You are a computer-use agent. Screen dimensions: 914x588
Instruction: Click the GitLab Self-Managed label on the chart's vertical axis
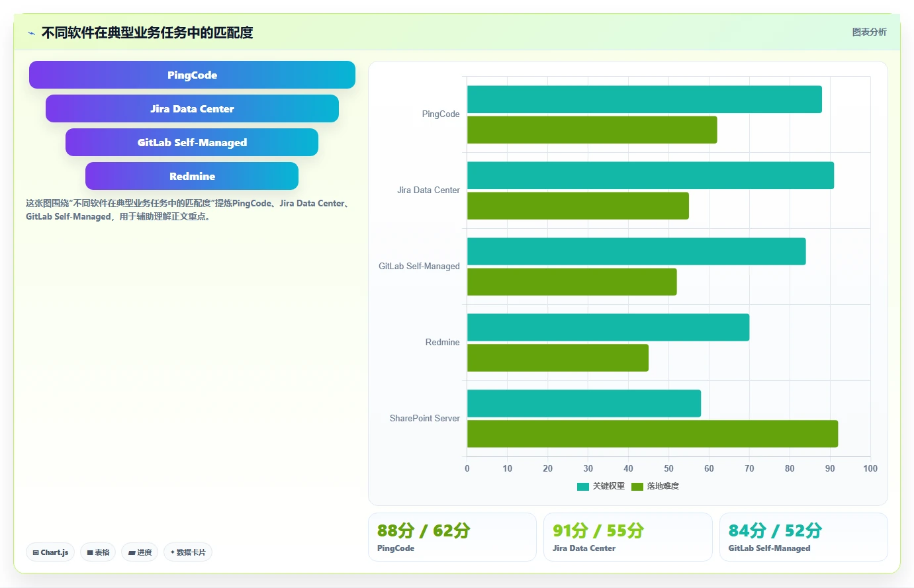419,267
